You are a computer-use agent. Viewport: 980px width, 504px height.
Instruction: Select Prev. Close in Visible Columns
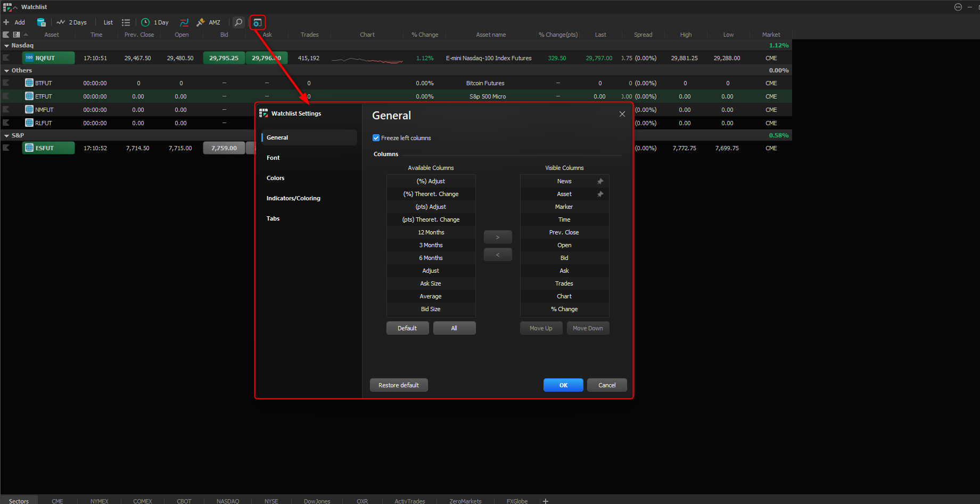[x=564, y=232]
